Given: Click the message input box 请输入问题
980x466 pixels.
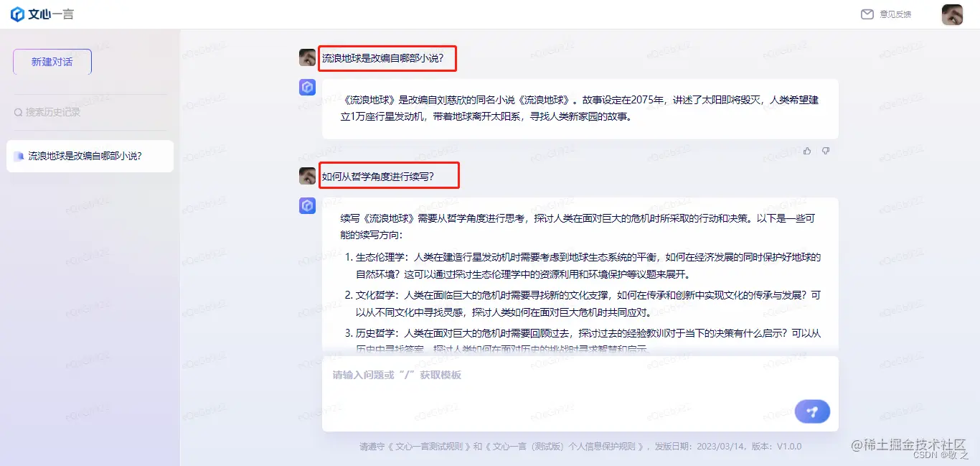Looking at the screenshot, I should point(580,393).
